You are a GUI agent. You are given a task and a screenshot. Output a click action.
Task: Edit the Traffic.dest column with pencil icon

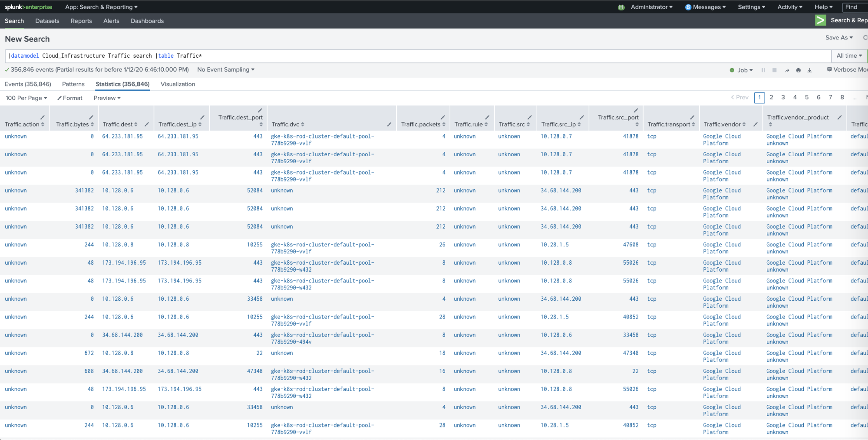tap(147, 125)
